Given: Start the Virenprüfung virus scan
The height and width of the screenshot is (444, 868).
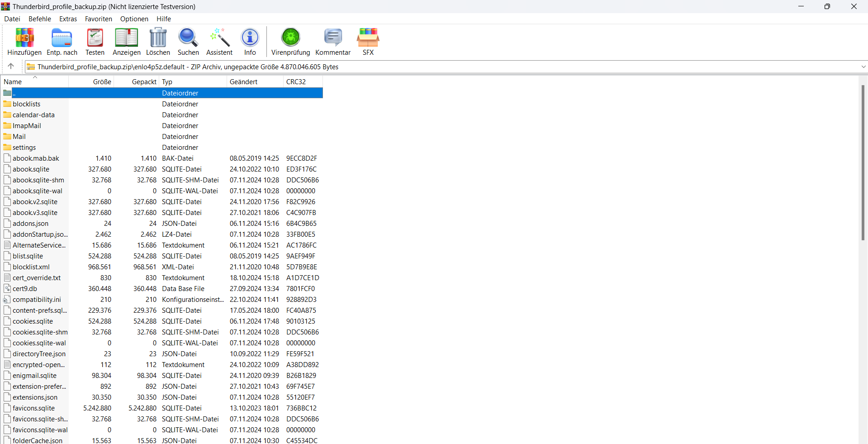Looking at the screenshot, I should click(290, 42).
